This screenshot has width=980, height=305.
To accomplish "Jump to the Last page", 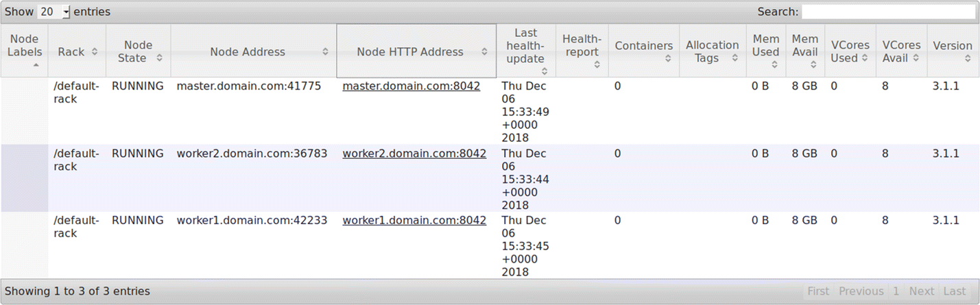I will click(954, 291).
